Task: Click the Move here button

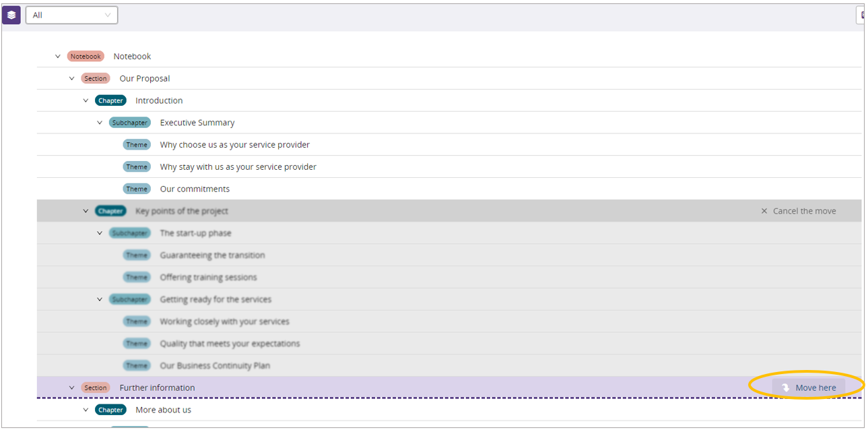Action: [808, 388]
